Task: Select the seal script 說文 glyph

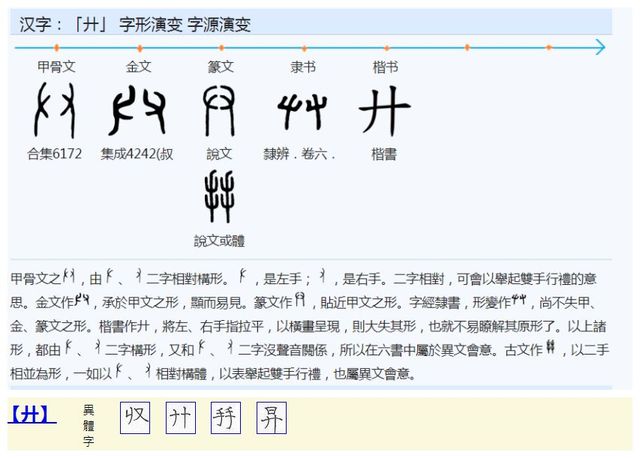Action: point(219,110)
